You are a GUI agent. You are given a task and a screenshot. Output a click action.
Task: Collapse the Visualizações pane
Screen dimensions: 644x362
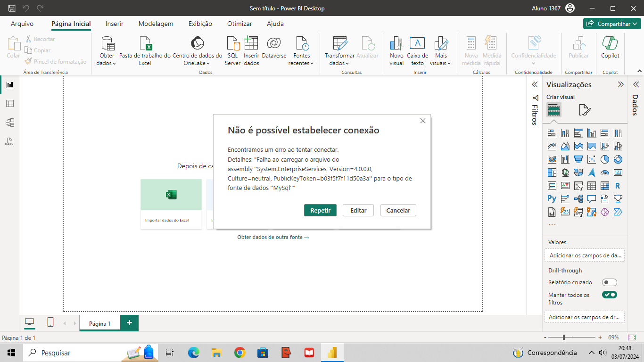[x=621, y=84]
